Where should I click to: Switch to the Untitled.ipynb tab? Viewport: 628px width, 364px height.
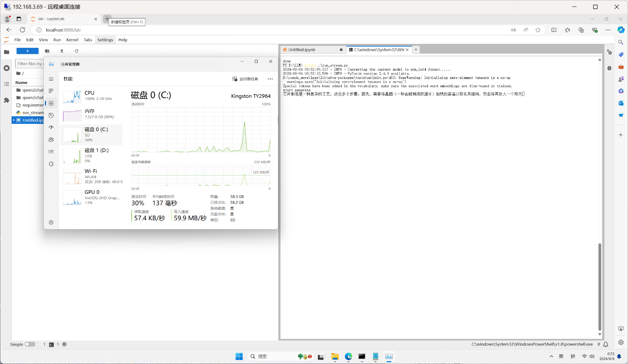point(312,50)
